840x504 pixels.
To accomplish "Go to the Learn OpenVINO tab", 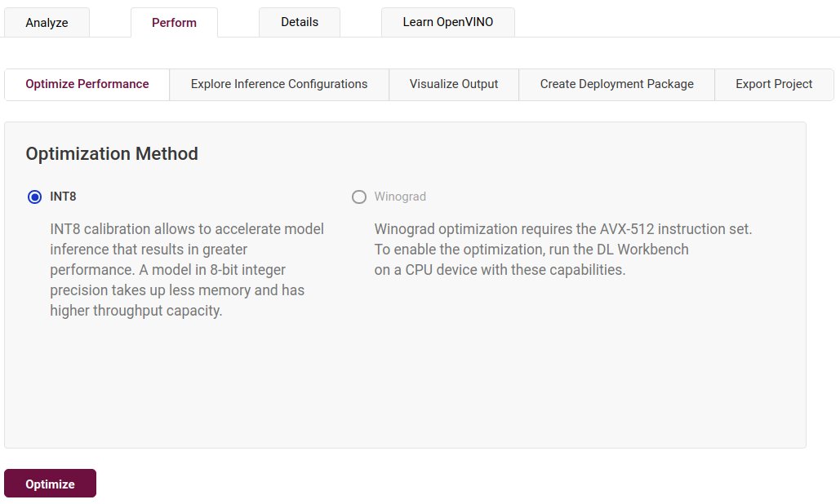I will click(x=447, y=22).
